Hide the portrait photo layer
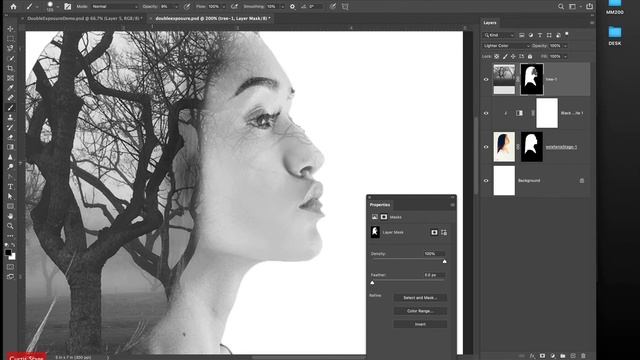 (x=486, y=147)
